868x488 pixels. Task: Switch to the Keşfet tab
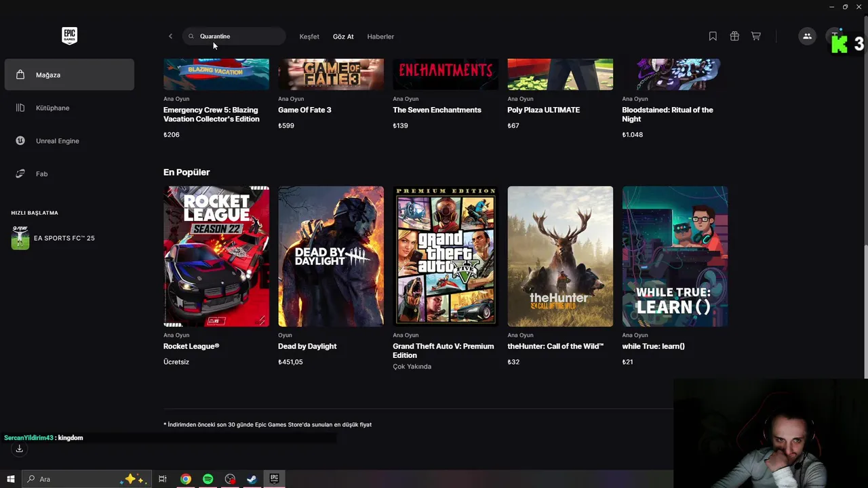309,37
